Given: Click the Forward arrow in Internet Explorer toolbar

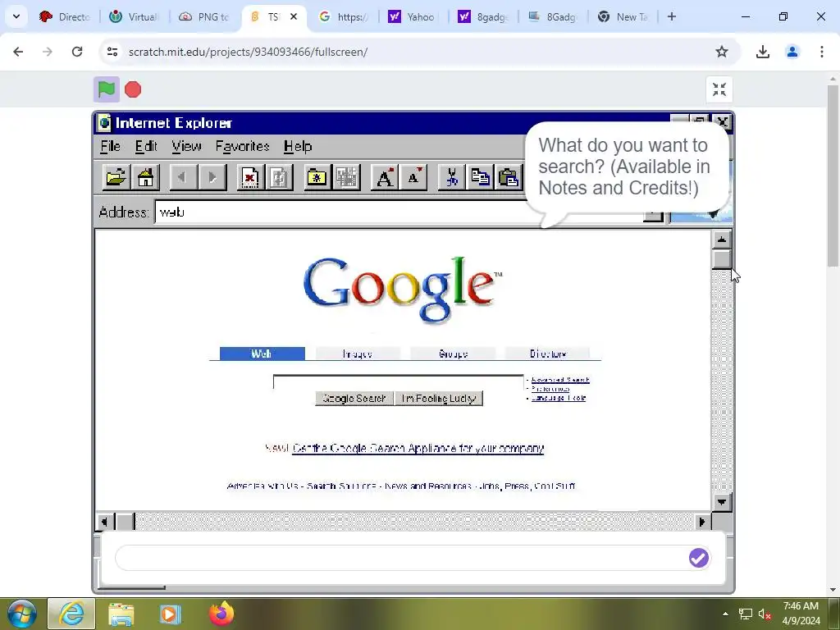Looking at the screenshot, I should coord(212,177).
